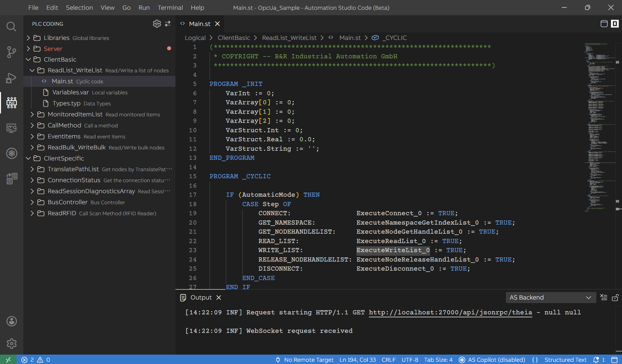
Task: Click No Remote Target status item
Action: (x=305, y=359)
